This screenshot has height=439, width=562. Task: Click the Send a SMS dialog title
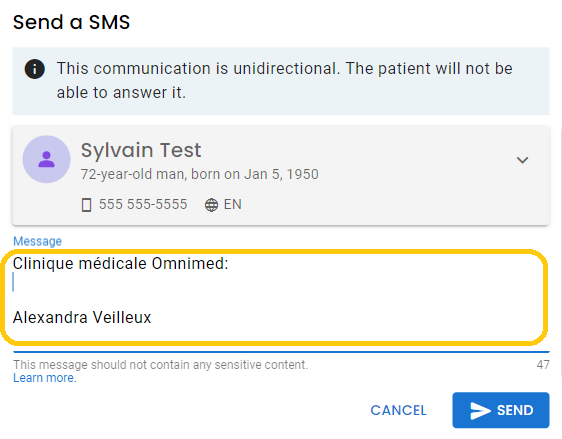[x=71, y=22]
